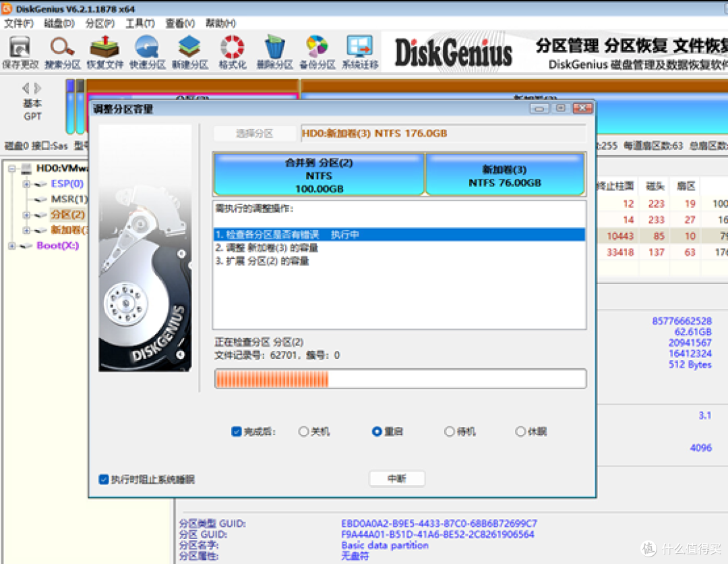Click the 分区(2) tree label
The image size is (728, 564).
(68, 215)
